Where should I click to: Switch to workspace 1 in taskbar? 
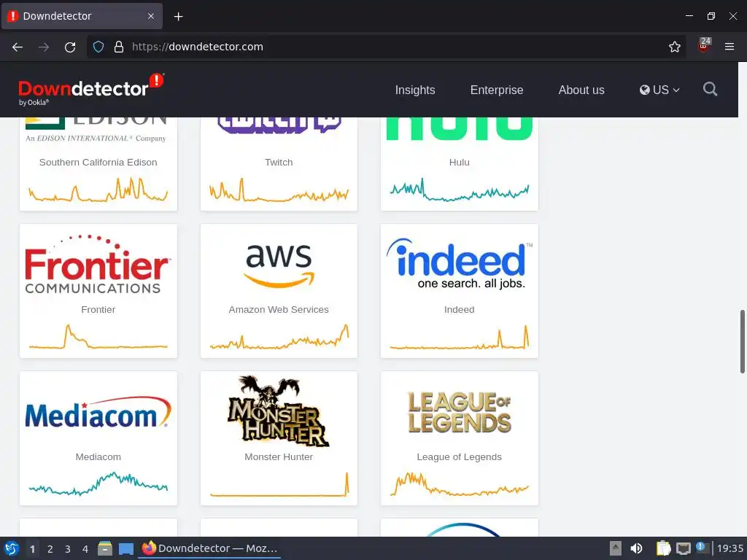click(x=32, y=549)
